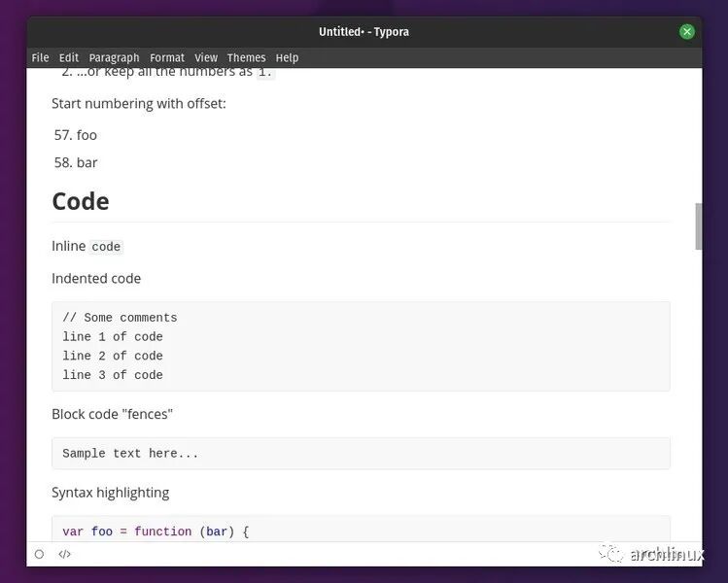Open the Paragraph menu
The width and height of the screenshot is (728, 583).
pos(115,57)
